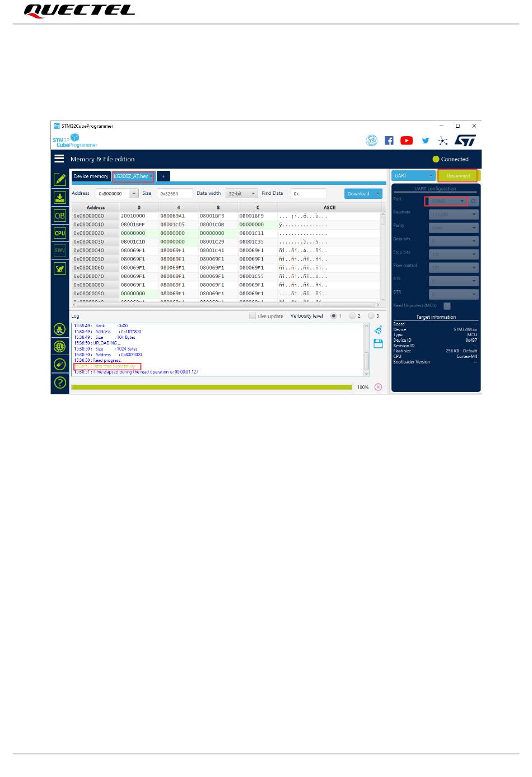The width and height of the screenshot is (532, 777).
Task: Open the Memory & File edition pencil icon
Action: click(x=60, y=180)
